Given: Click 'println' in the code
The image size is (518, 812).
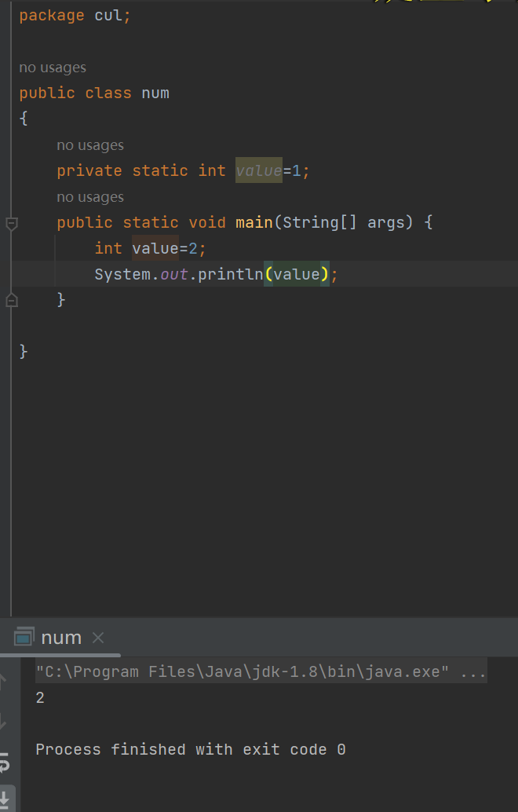Looking at the screenshot, I should (x=230, y=274).
